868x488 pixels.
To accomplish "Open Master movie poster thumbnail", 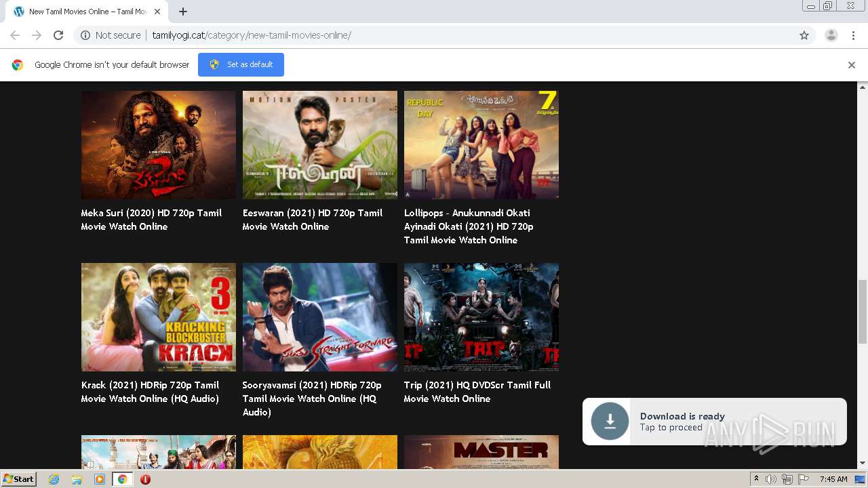I will click(481, 452).
